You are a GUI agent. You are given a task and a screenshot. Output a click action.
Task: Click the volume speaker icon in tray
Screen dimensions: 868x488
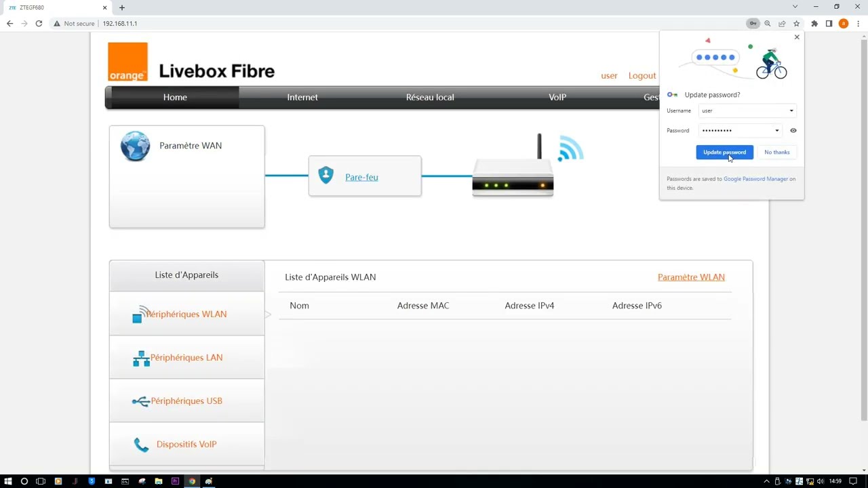click(x=821, y=481)
